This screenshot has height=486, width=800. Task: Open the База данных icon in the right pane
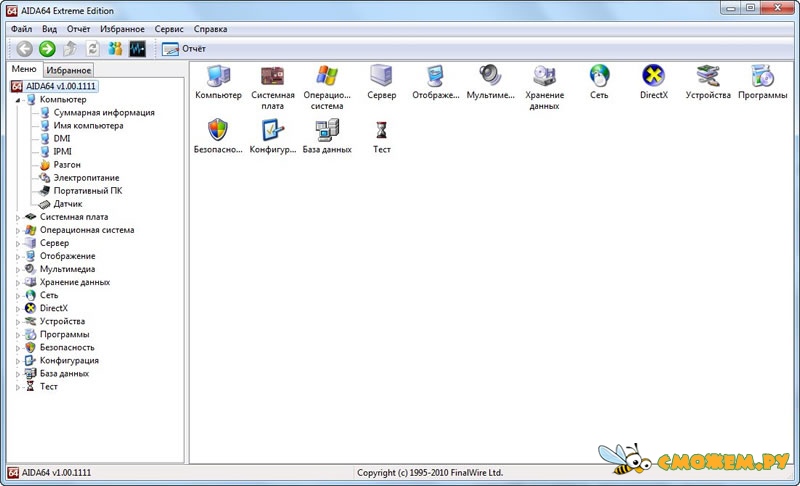pyautogui.click(x=327, y=136)
